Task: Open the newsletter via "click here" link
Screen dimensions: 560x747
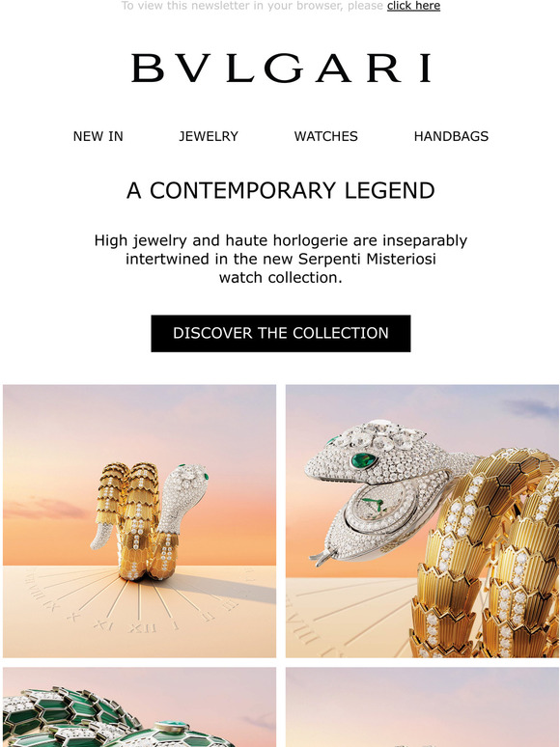Action: click(413, 6)
